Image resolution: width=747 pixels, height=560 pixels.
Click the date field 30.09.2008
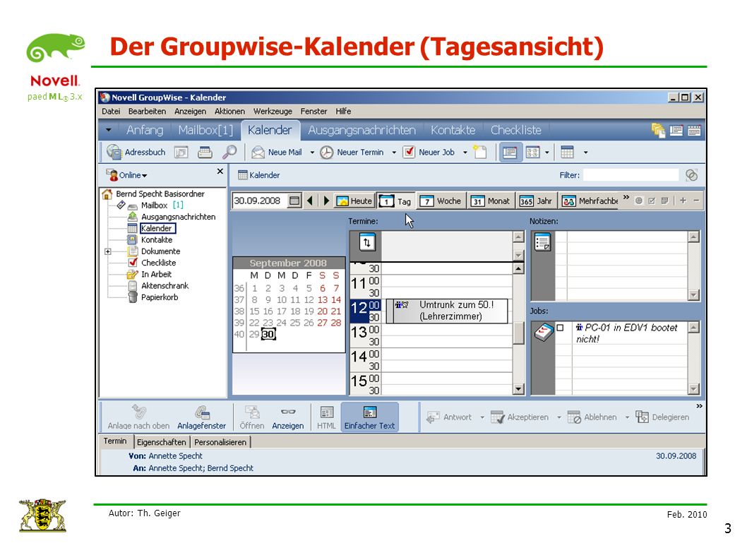(x=260, y=201)
